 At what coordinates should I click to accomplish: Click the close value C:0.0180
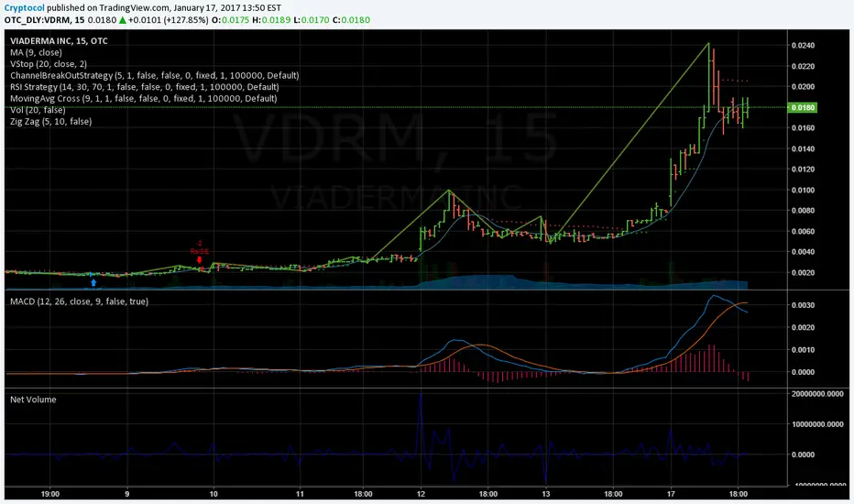[x=351, y=20]
